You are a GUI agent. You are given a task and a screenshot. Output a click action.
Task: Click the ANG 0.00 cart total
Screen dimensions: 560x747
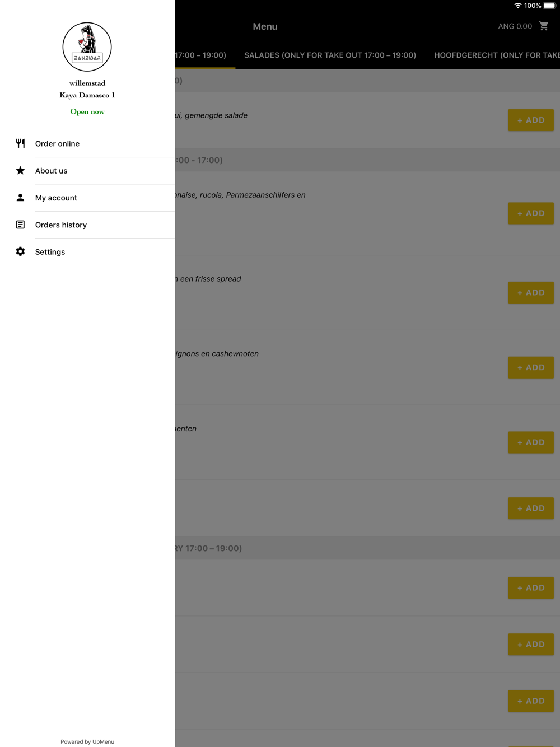515,26
